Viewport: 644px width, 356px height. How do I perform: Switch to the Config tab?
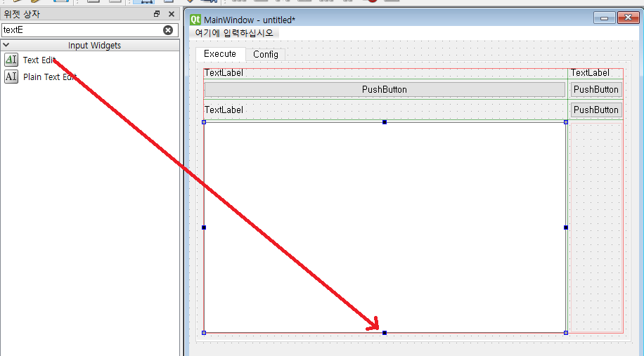265,54
